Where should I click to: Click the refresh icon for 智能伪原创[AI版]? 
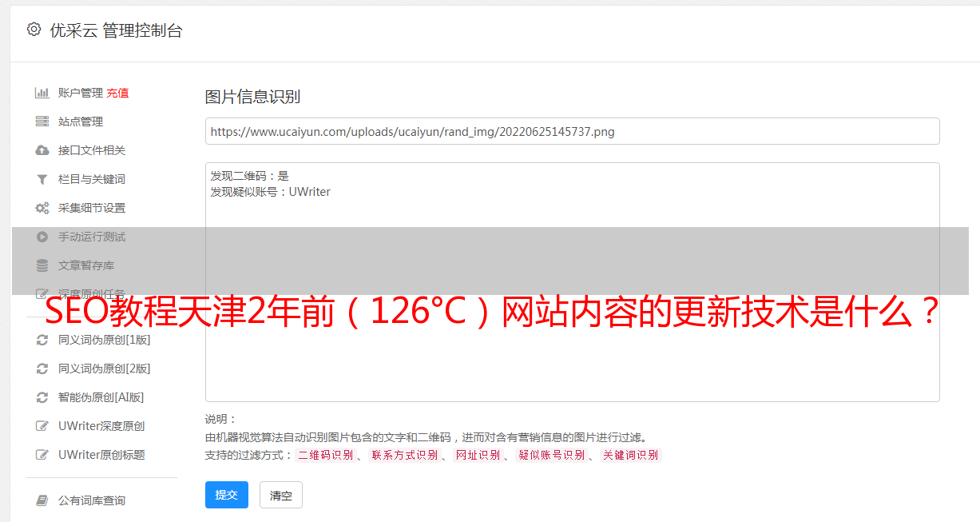click(x=42, y=397)
